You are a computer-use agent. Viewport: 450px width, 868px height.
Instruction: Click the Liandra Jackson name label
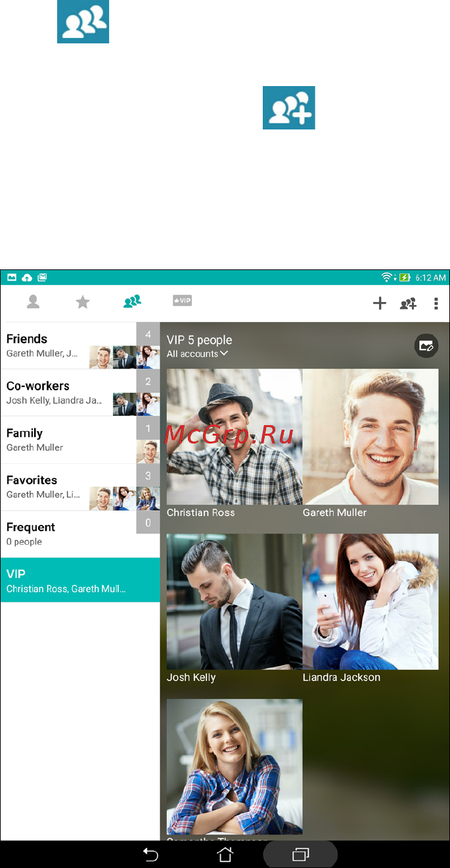[x=342, y=677]
